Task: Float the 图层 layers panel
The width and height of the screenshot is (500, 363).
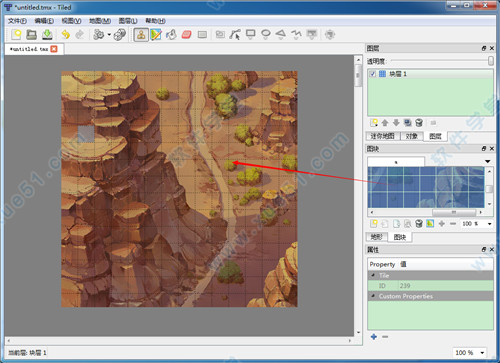Action: pos(484,48)
